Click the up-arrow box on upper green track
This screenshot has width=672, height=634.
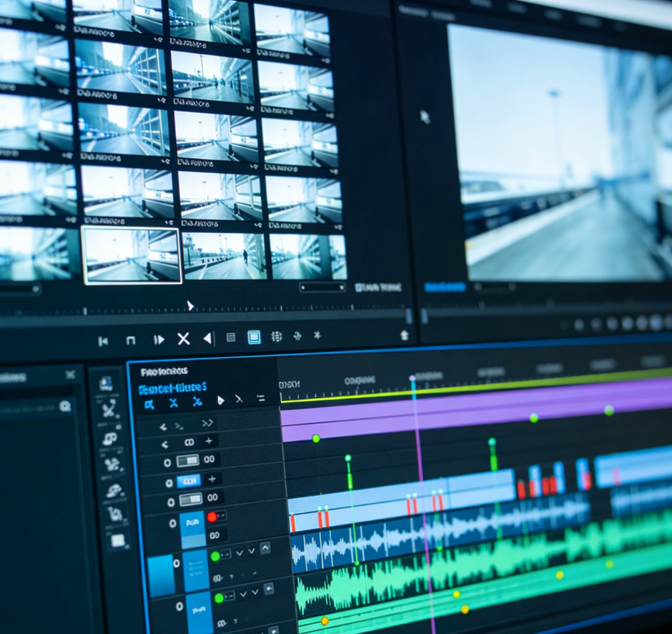pos(265,549)
